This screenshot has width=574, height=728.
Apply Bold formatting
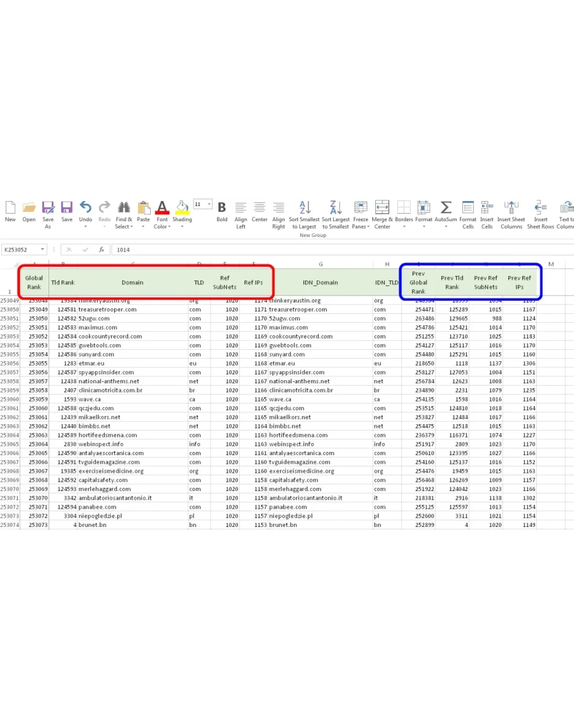(x=222, y=207)
